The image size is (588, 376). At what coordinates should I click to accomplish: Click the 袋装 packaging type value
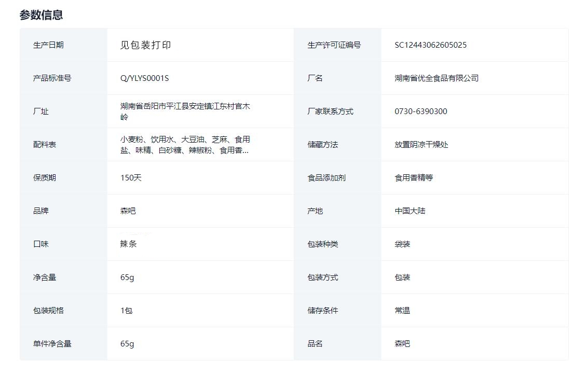click(x=402, y=244)
